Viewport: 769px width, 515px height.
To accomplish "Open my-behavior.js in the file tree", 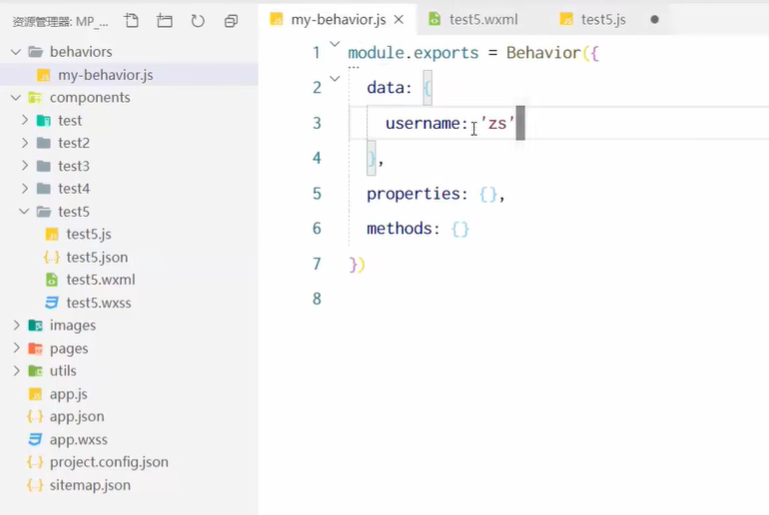I will [105, 75].
